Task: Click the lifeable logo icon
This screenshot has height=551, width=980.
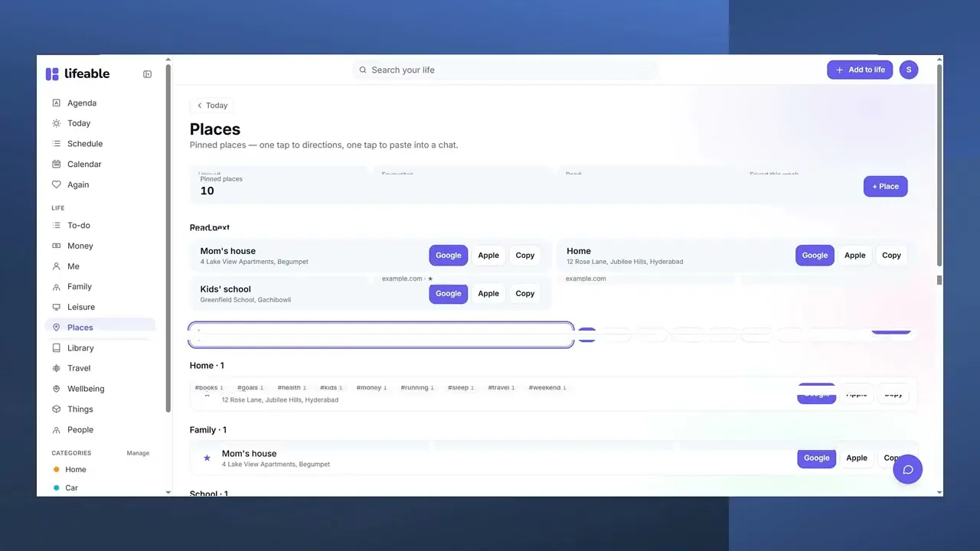Action: tap(52, 74)
